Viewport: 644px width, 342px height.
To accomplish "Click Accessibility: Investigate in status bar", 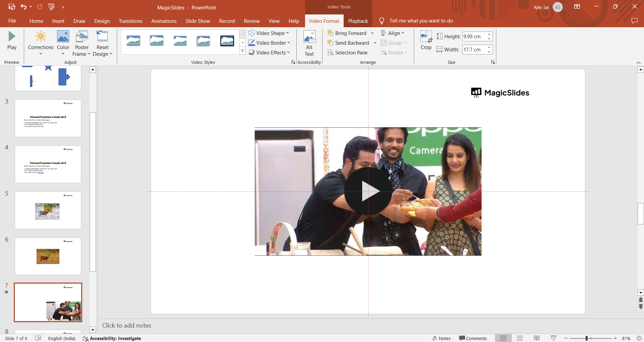I will (112, 338).
